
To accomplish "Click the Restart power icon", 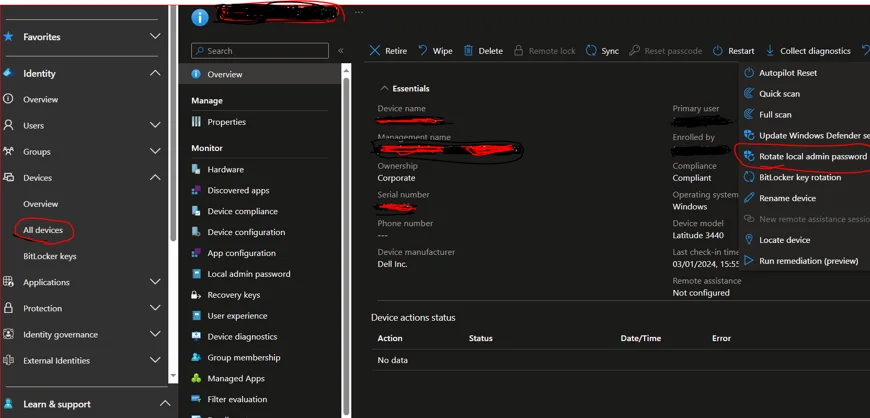I will click(718, 51).
